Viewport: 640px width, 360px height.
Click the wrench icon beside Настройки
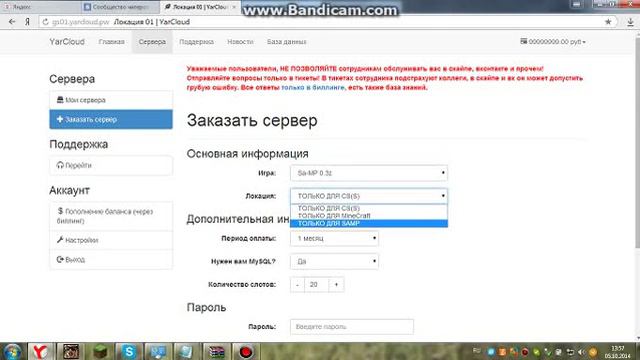click(x=60, y=240)
